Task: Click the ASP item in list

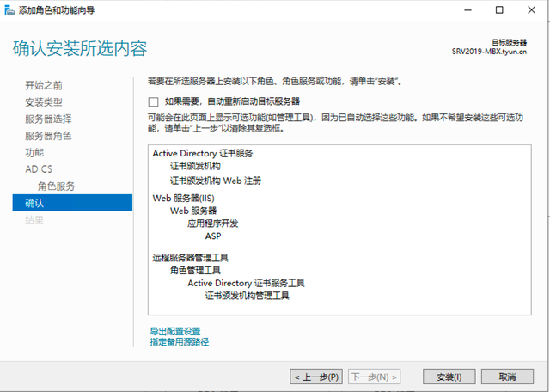Action: (213, 236)
